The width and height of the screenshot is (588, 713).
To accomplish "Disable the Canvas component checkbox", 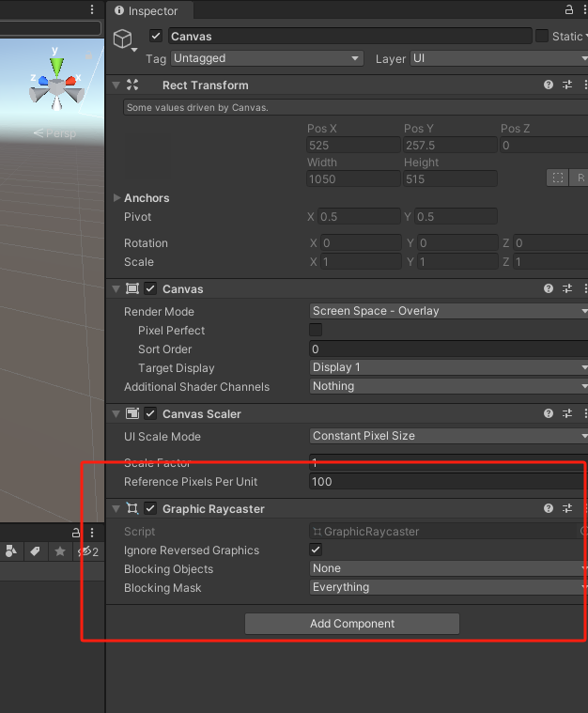I will tap(150, 288).
